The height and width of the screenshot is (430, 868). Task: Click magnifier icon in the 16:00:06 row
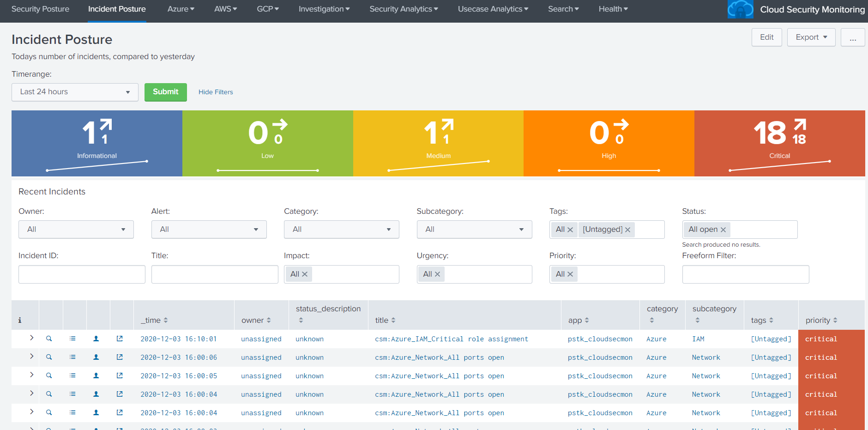[x=49, y=357]
